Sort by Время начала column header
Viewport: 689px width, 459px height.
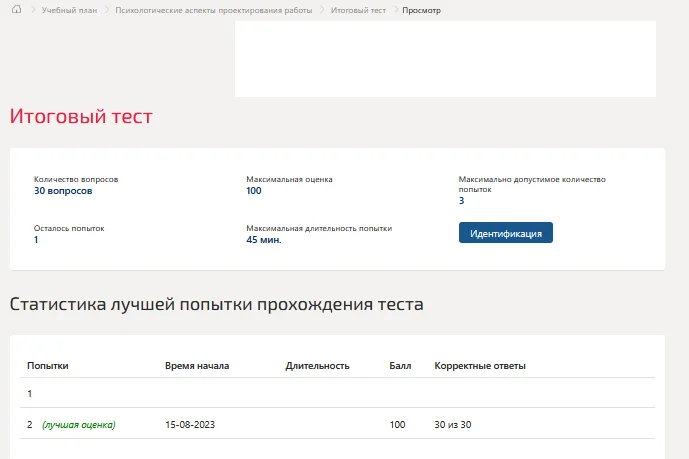tap(197, 366)
